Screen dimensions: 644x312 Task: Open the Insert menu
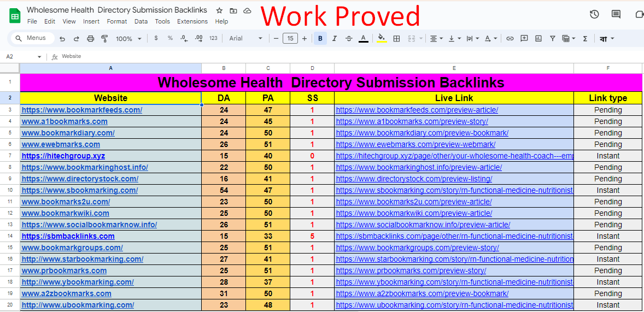(x=91, y=21)
